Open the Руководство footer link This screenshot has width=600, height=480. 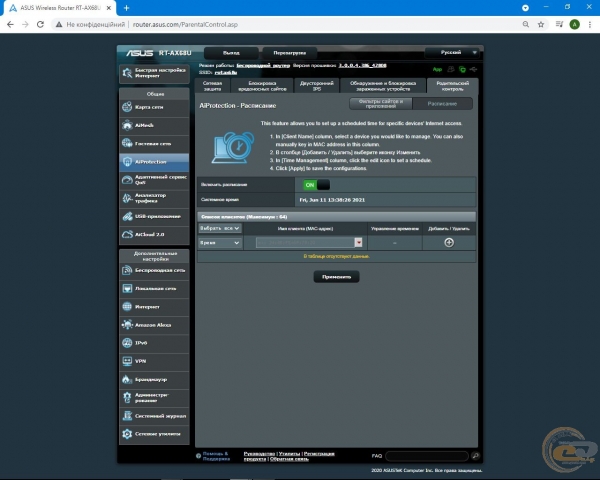(259, 454)
